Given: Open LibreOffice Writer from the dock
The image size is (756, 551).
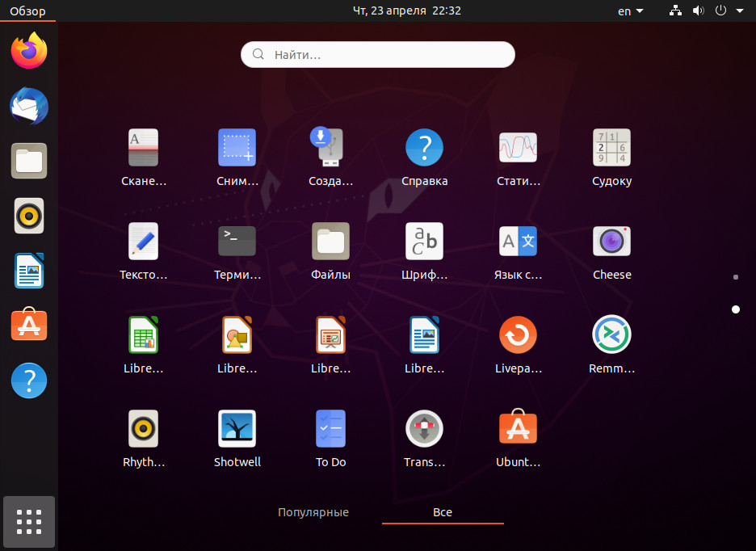Looking at the screenshot, I should pyautogui.click(x=29, y=271).
